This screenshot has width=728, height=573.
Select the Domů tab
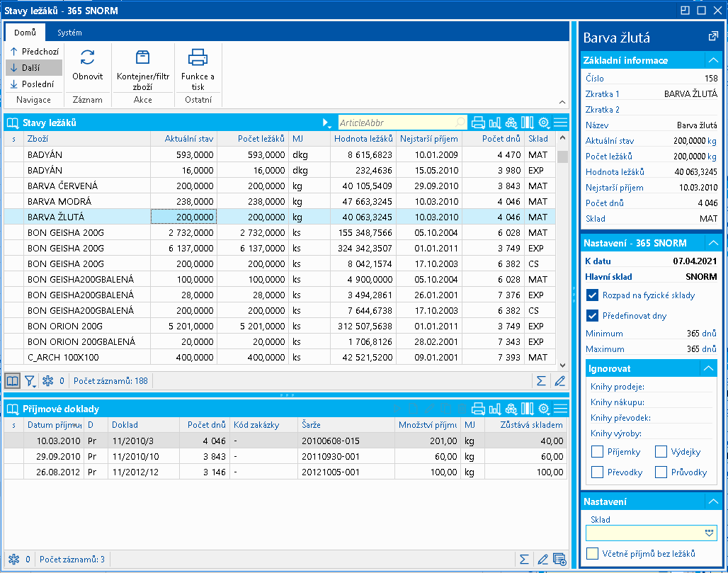pos(25,33)
